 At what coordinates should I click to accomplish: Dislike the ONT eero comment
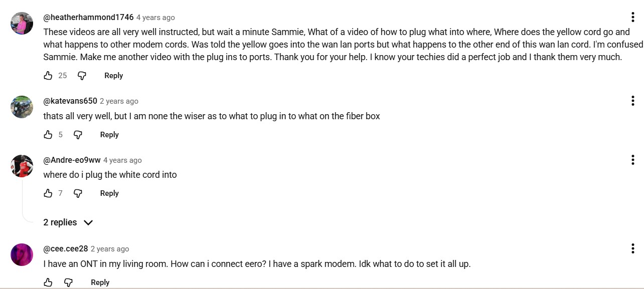[x=68, y=282]
